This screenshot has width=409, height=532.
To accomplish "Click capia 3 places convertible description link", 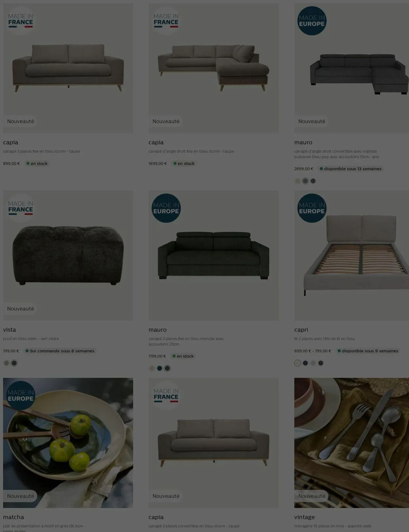I will [x=194, y=526].
